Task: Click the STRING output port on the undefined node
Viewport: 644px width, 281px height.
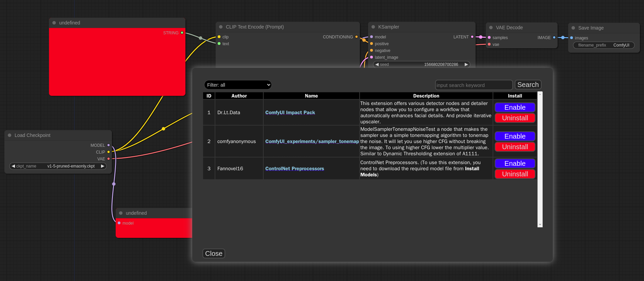Action: [182, 33]
